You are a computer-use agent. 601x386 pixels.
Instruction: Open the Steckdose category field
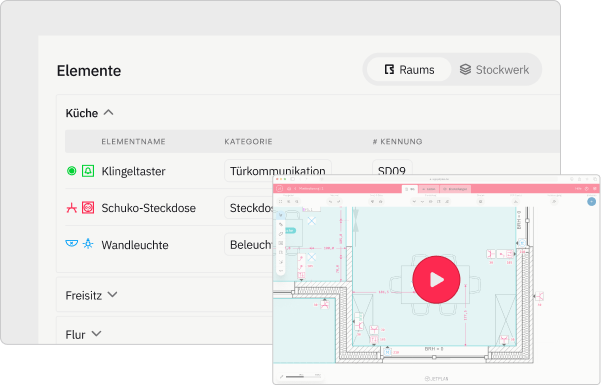249,208
